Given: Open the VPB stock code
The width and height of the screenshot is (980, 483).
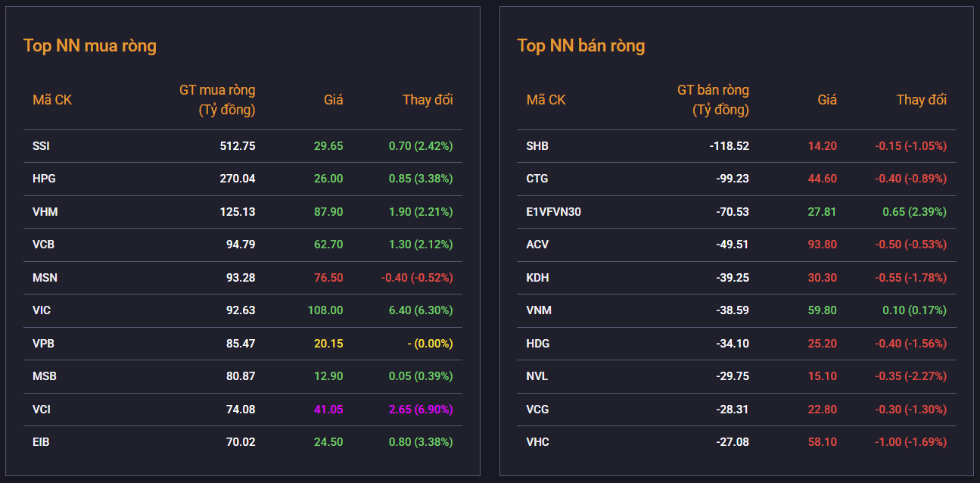Looking at the screenshot, I should (44, 344).
